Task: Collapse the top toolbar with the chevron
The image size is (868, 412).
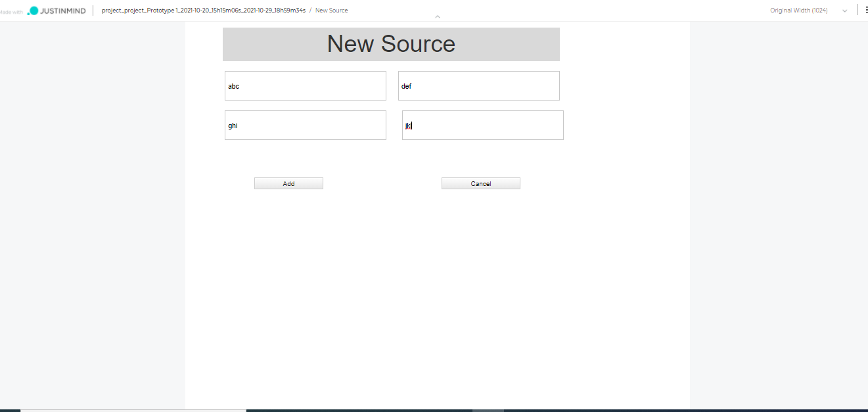Action: pos(438,17)
